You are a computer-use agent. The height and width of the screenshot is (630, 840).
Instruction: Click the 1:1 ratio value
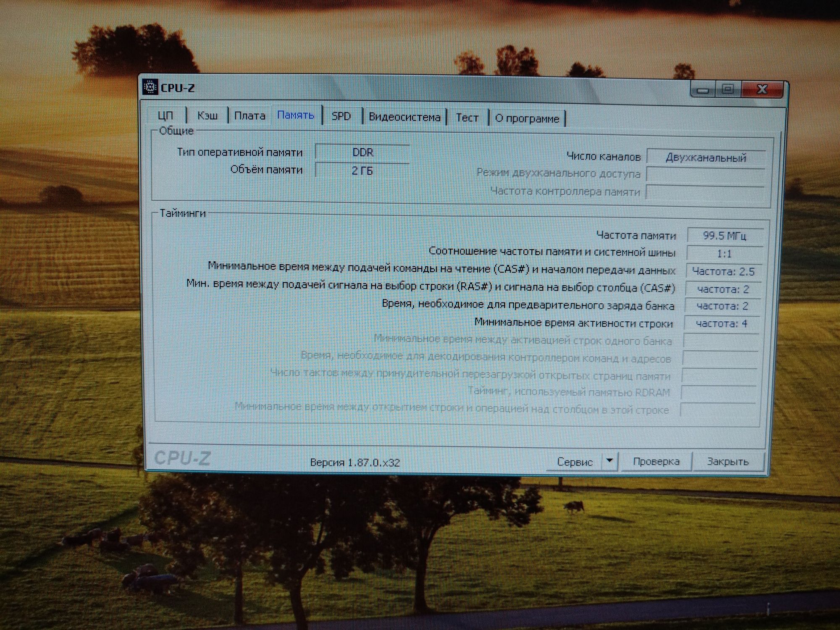tap(724, 254)
